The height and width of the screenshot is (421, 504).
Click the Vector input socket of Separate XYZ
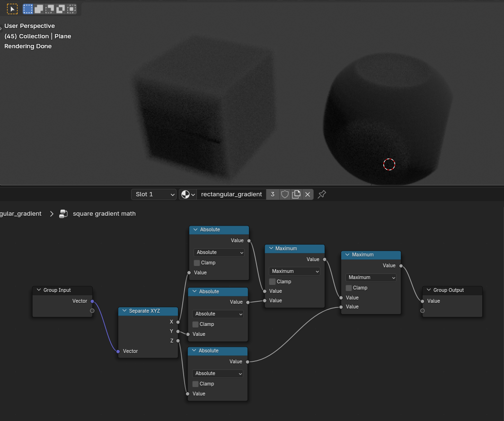point(118,351)
